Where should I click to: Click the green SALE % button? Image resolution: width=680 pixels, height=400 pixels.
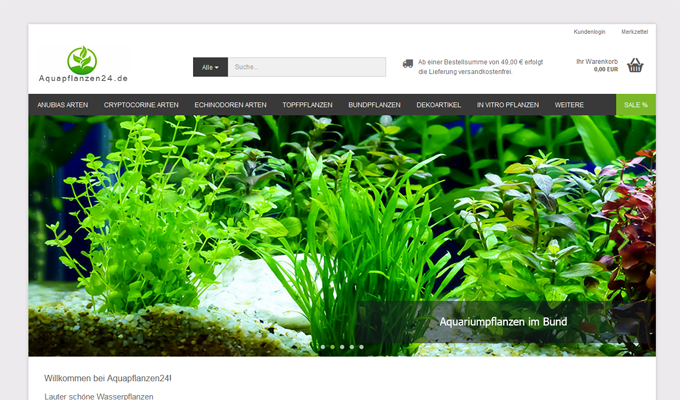635,105
